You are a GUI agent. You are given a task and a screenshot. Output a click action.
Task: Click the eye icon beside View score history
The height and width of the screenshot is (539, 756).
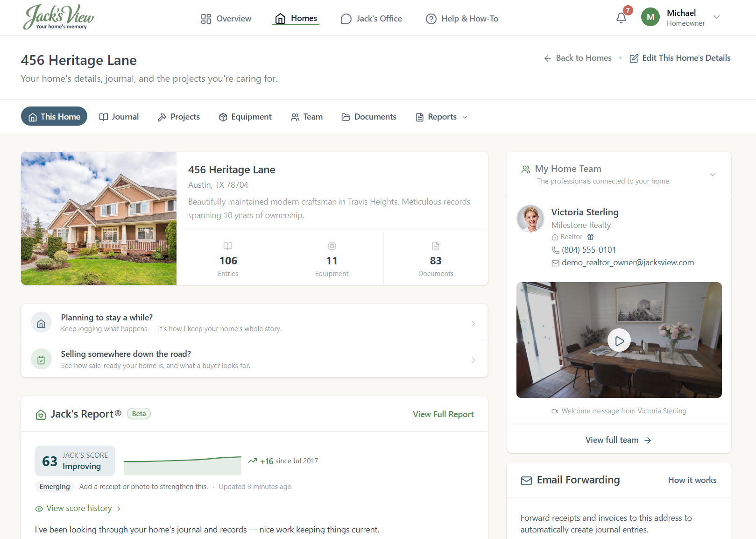pyautogui.click(x=39, y=509)
